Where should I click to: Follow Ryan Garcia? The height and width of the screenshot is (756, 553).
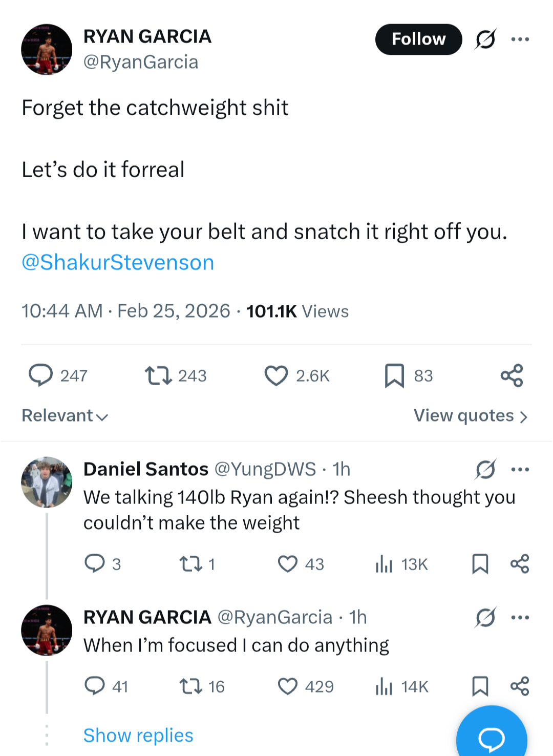[418, 39]
